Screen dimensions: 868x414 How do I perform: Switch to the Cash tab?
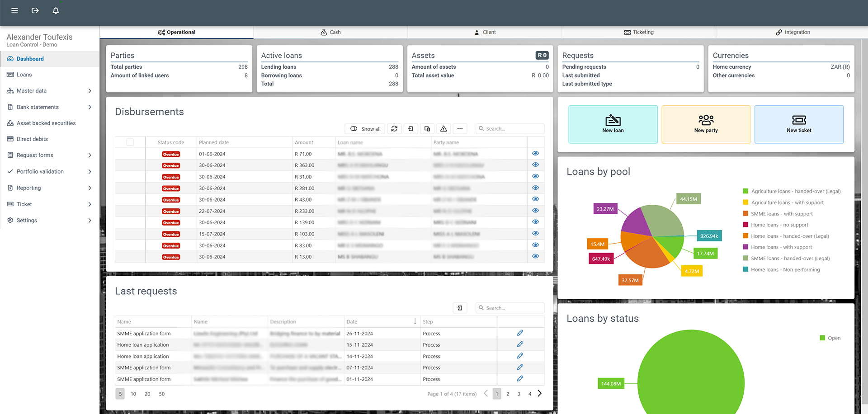[x=330, y=32]
